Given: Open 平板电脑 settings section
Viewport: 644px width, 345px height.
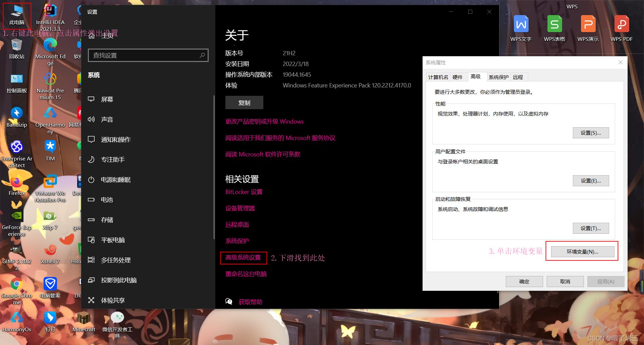Looking at the screenshot, I should tap(148, 240).
